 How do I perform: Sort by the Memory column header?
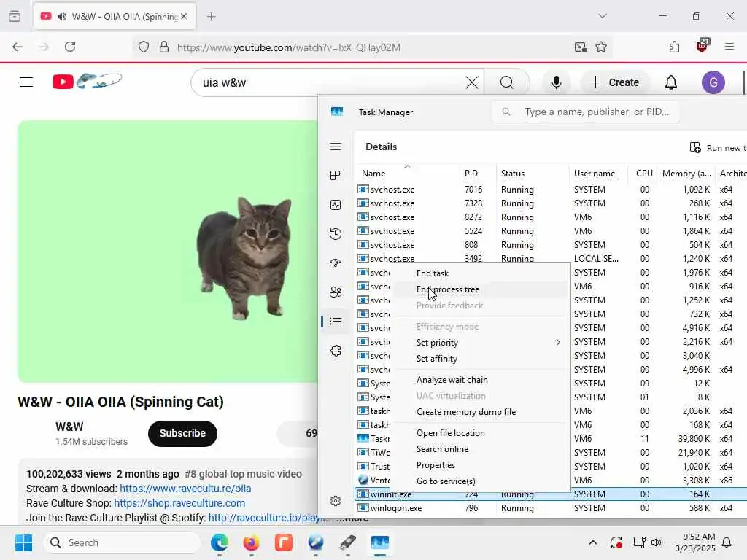coord(686,174)
